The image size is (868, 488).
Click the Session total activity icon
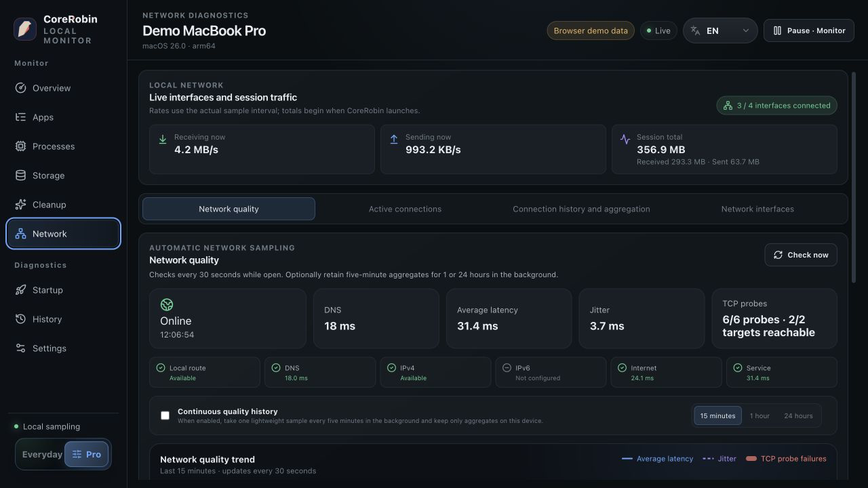coord(625,139)
